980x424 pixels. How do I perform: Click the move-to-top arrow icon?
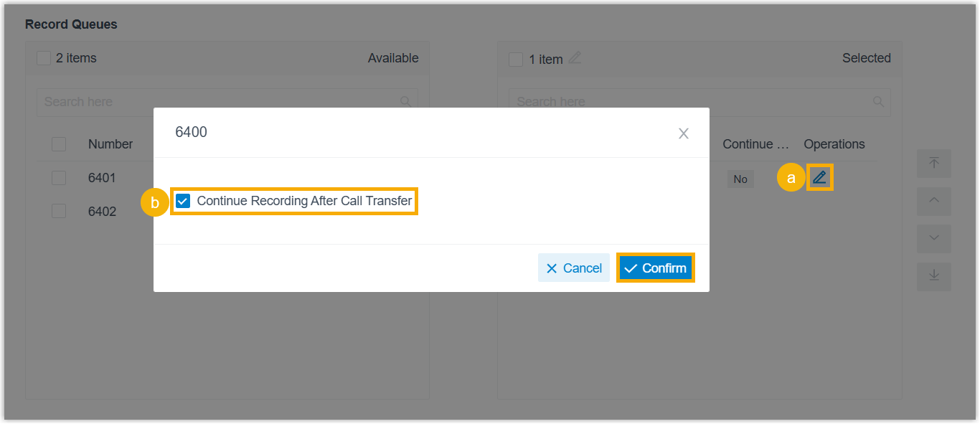(933, 164)
